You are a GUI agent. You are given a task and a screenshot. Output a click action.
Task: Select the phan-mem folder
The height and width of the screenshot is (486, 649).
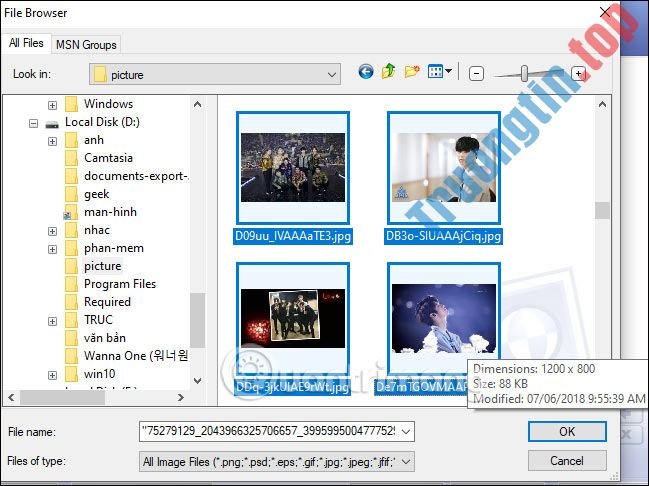coord(114,248)
